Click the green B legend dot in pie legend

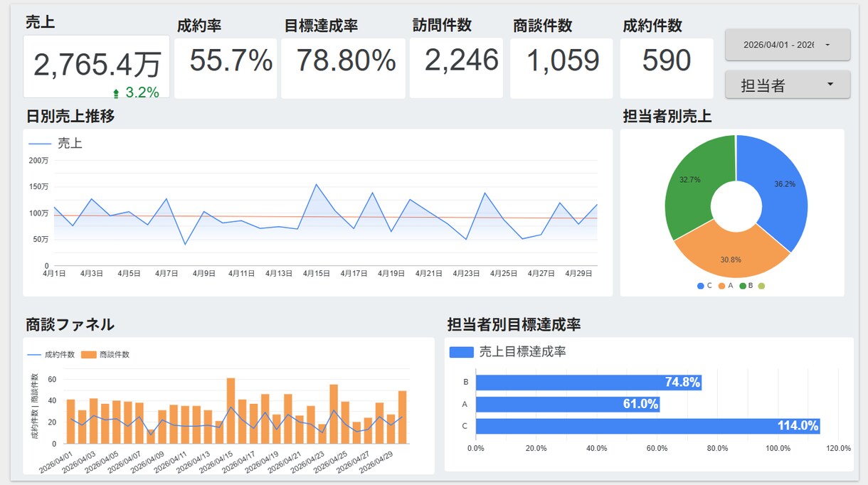coord(742,286)
